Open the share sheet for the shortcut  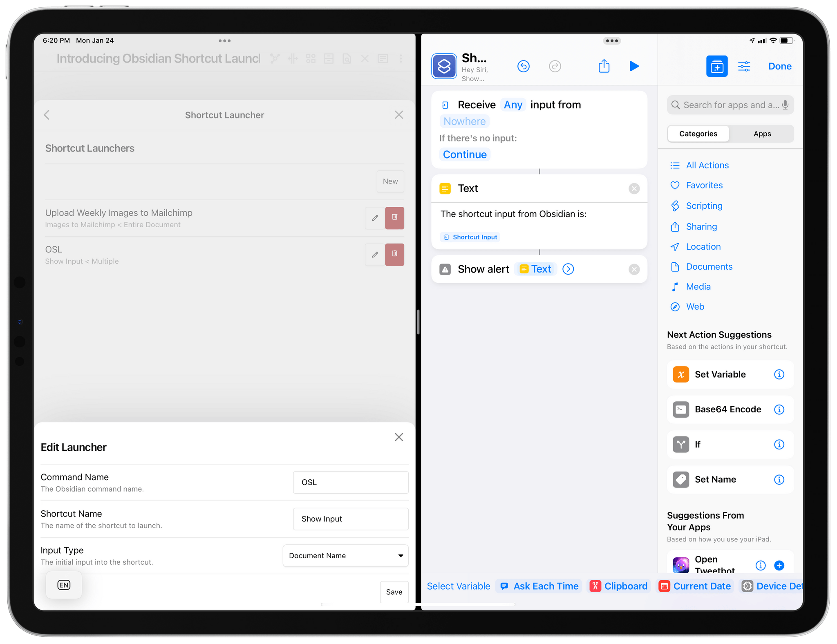604,66
